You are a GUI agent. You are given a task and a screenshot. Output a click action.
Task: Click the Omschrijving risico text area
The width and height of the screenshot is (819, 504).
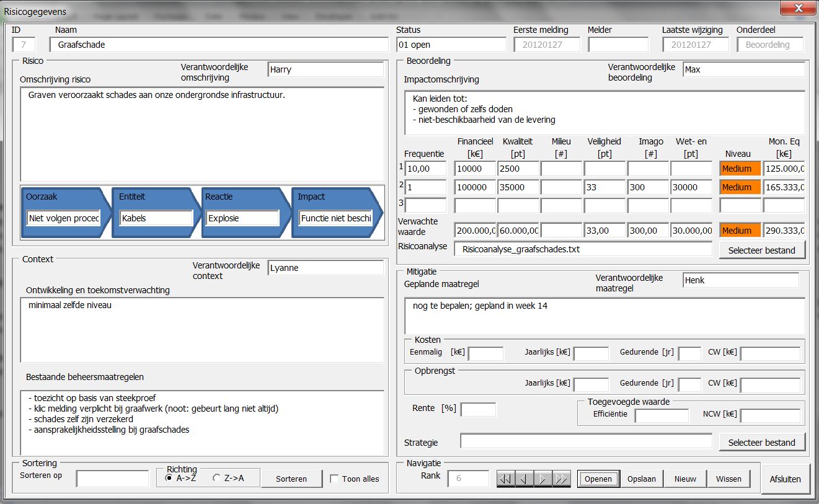coord(202,134)
